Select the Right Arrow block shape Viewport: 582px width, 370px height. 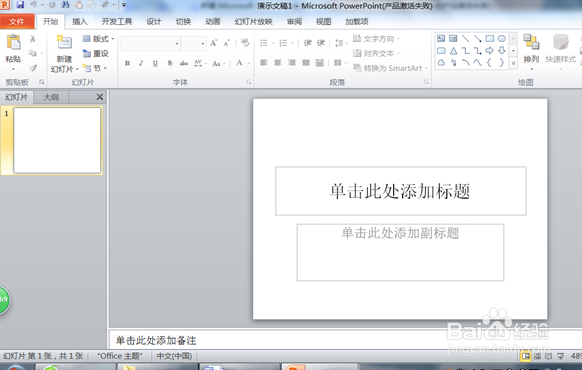[490, 50]
